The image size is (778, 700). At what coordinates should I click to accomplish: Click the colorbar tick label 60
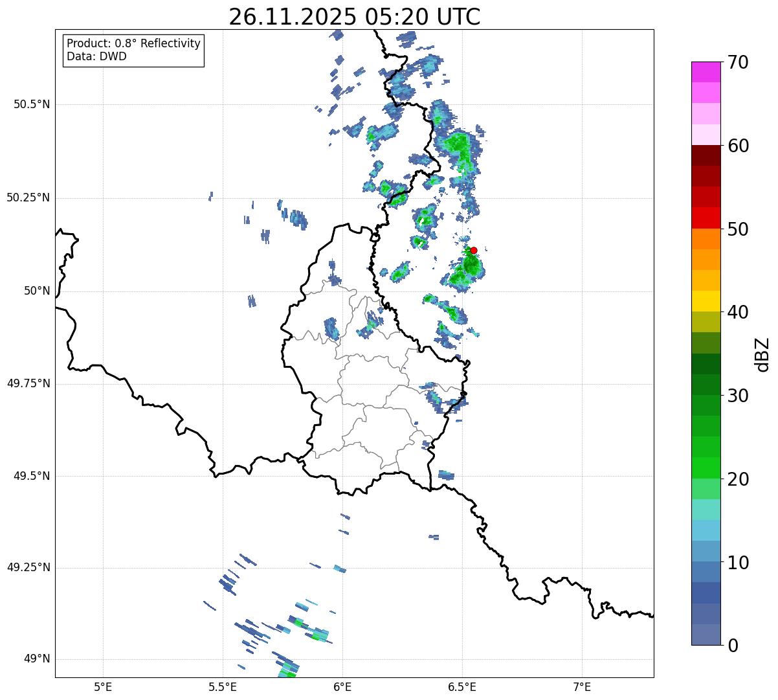[x=737, y=146]
